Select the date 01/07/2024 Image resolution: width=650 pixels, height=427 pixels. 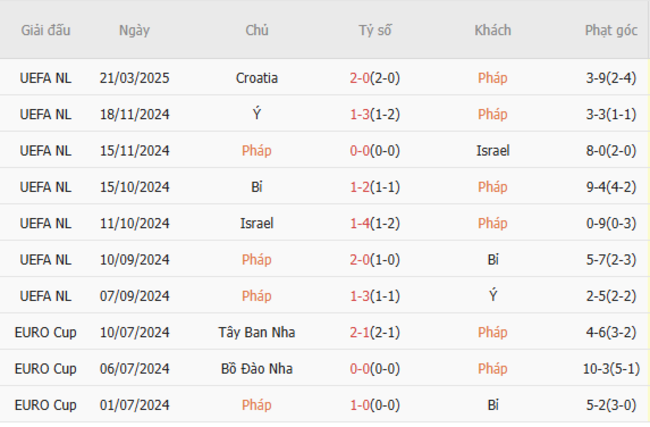[134, 405]
